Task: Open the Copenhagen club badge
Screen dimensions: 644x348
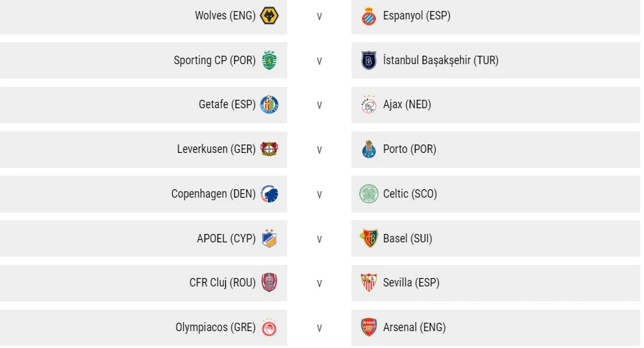Action: [269, 194]
